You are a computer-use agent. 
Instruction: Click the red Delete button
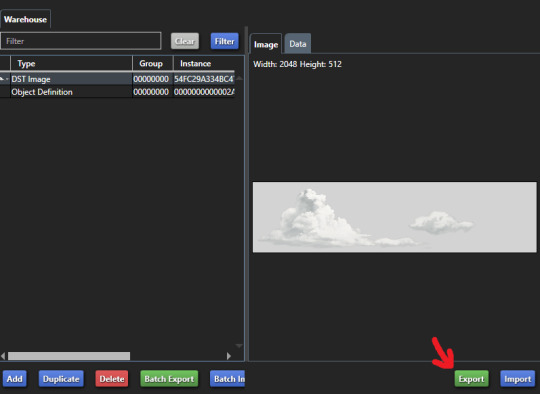pyautogui.click(x=112, y=379)
